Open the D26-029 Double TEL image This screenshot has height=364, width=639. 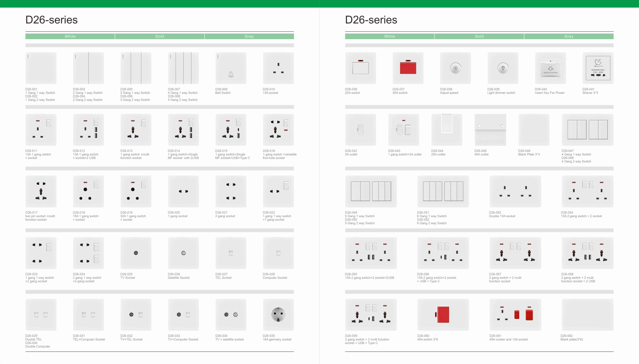(41, 315)
